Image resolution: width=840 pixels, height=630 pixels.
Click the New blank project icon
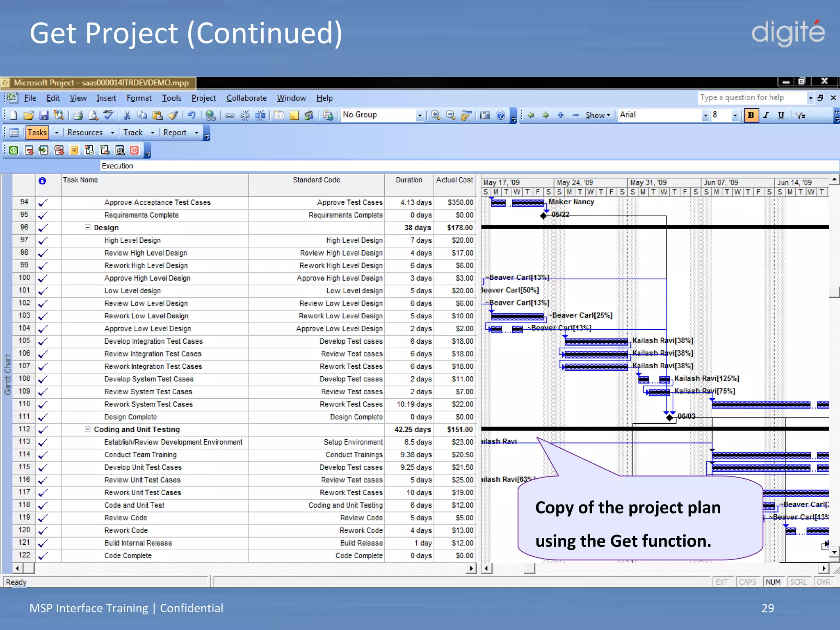(14, 116)
